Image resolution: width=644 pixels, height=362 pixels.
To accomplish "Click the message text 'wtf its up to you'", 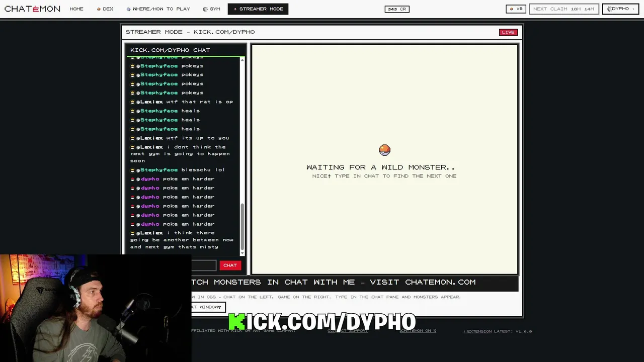I will tap(198, 138).
